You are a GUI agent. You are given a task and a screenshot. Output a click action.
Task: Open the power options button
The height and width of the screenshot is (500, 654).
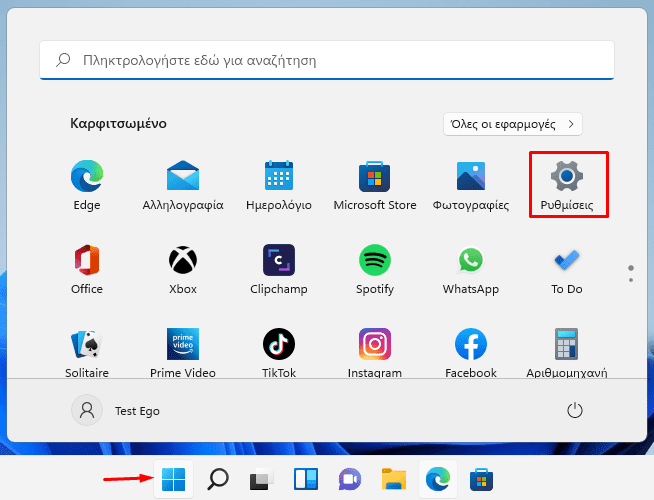574,410
